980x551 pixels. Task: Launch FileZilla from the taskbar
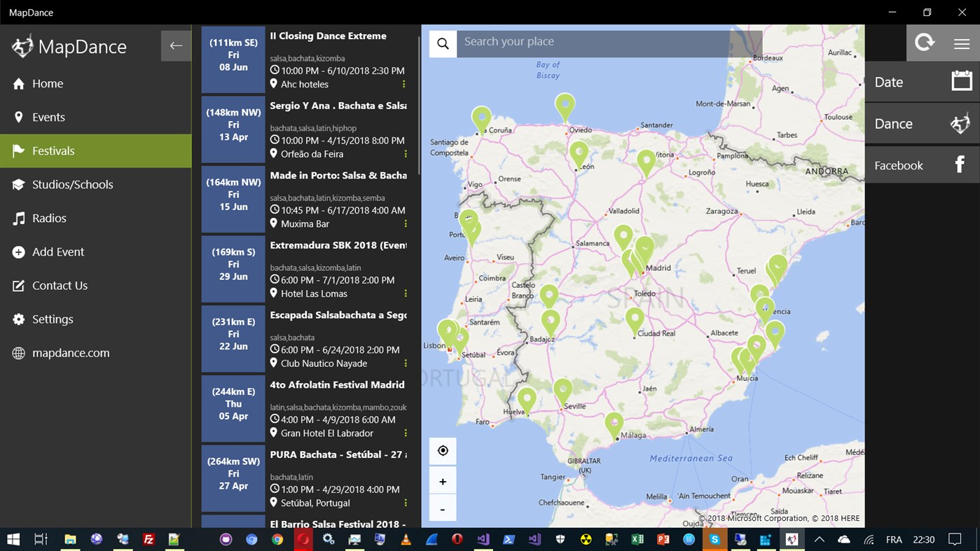149,539
